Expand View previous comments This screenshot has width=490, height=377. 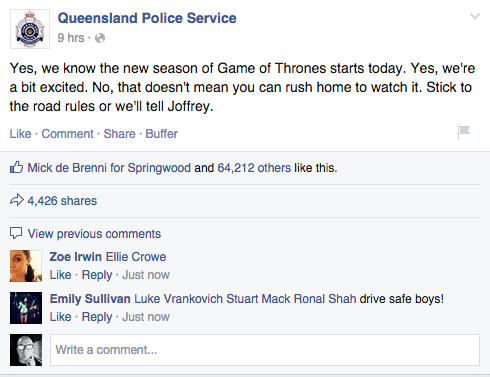tap(94, 234)
